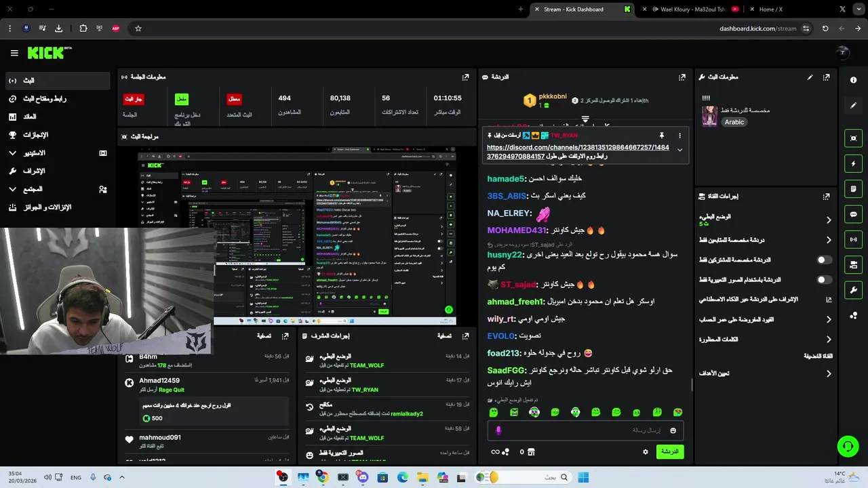Expand the Studio sidebar section
Image resolution: width=868 pixels, height=488 pixels.
tap(57, 153)
